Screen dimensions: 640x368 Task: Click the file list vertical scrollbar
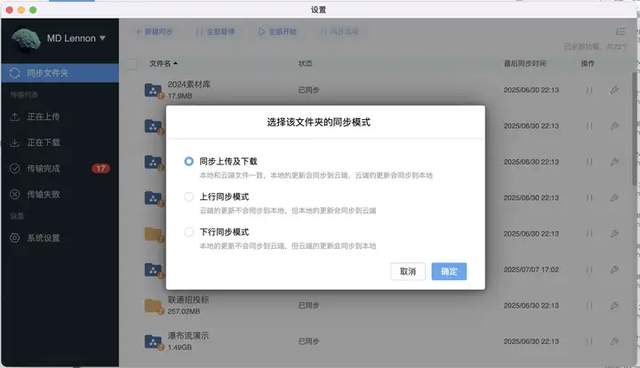[x=635, y=129]
